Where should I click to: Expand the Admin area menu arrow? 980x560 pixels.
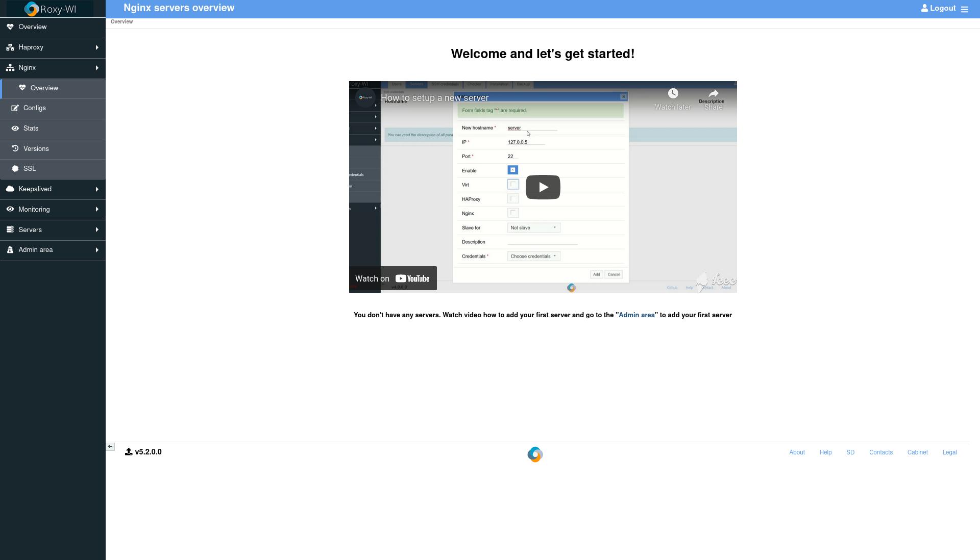click(97, 250)
